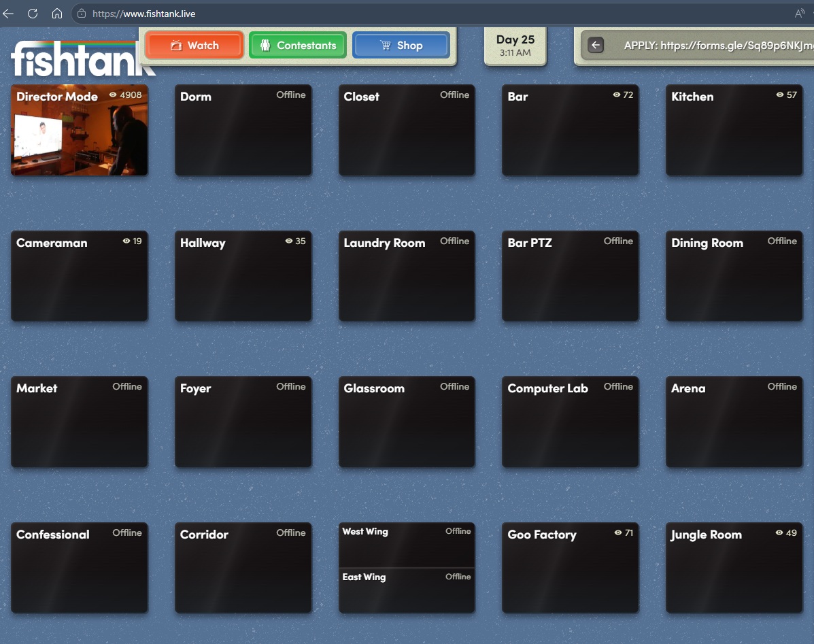Open the Goo Factory camera feed
This screenshot has width=814, height=644.
(570, 568)
